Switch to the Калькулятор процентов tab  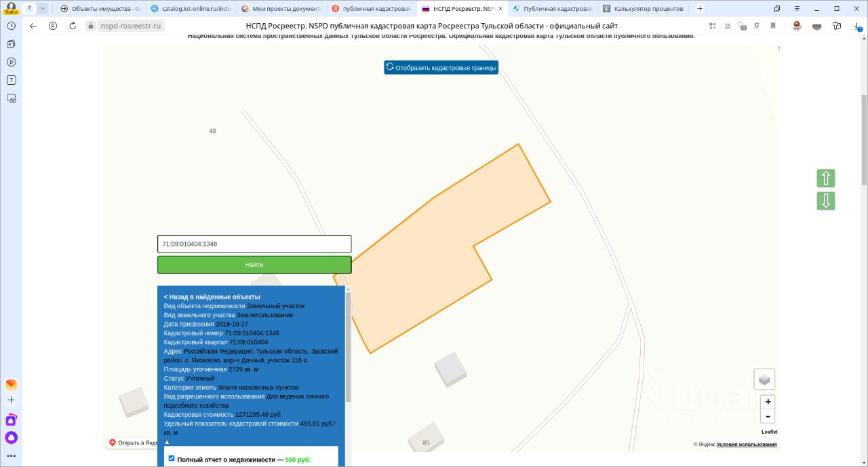pyautogui.click(x=643, y=9)
